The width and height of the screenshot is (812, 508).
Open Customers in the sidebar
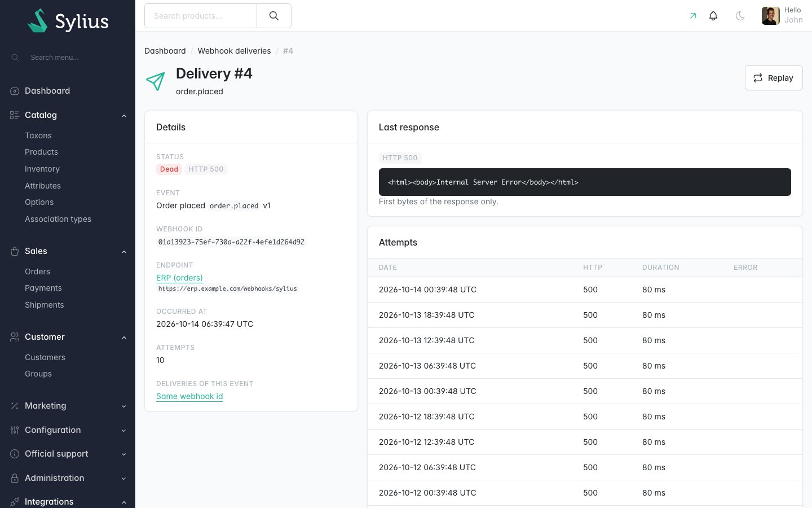45,357
